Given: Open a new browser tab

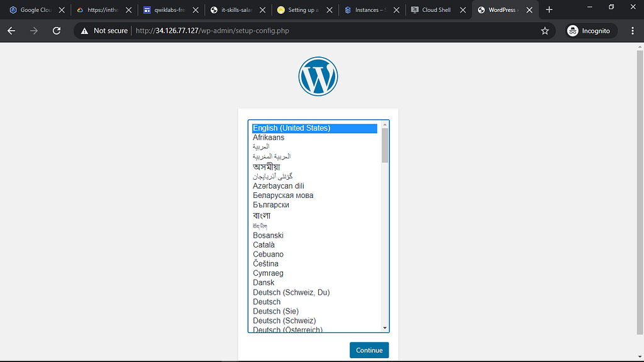Looking at the screenshot, I should [x=549, y=10].
